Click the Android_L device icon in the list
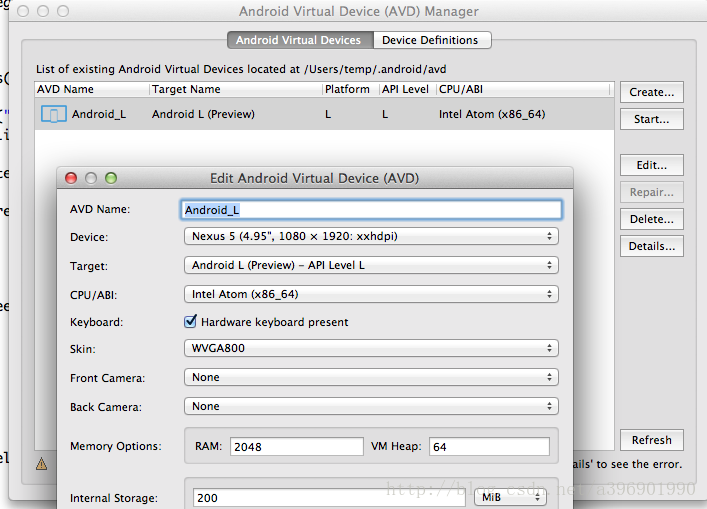Viewport: 707px width, 509px height. coord(54,114)
